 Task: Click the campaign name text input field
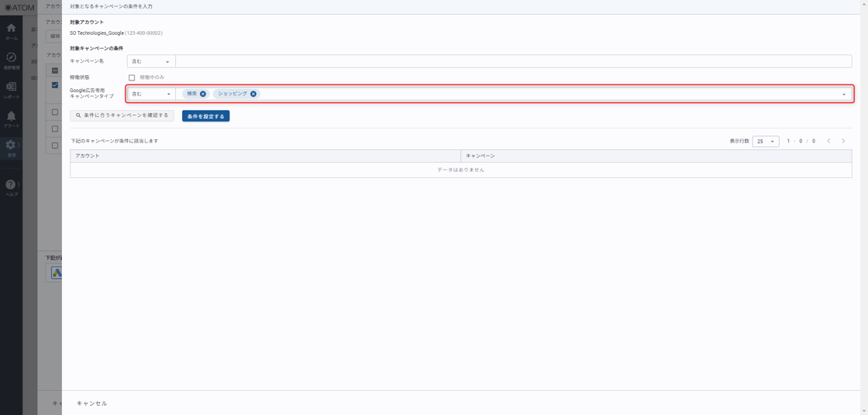(x=513, y=61)
